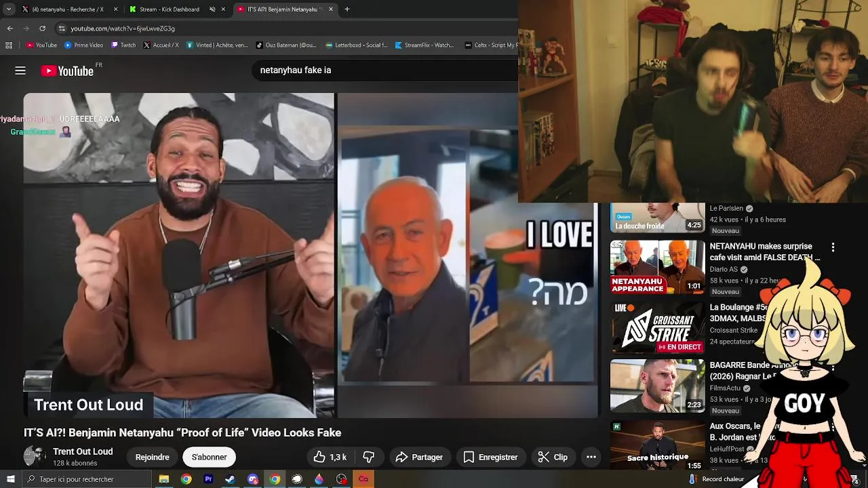Close the Kick Dashboard tab

point(223,9)
